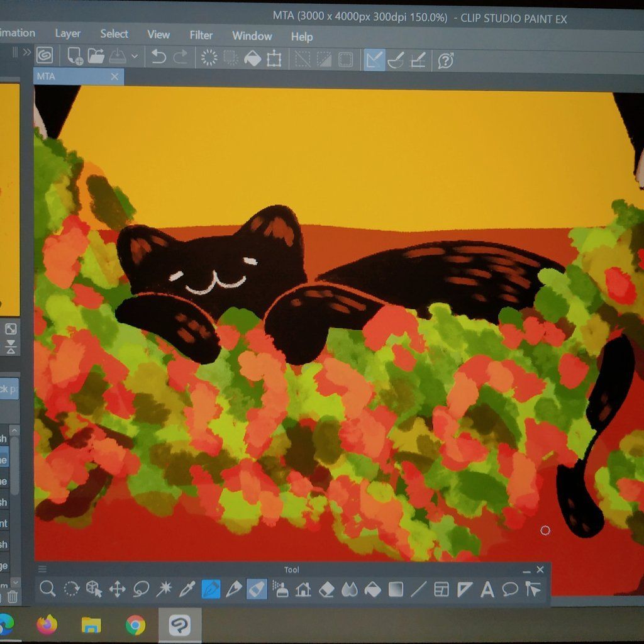Select the Airbrush tool

coord(280,589)
